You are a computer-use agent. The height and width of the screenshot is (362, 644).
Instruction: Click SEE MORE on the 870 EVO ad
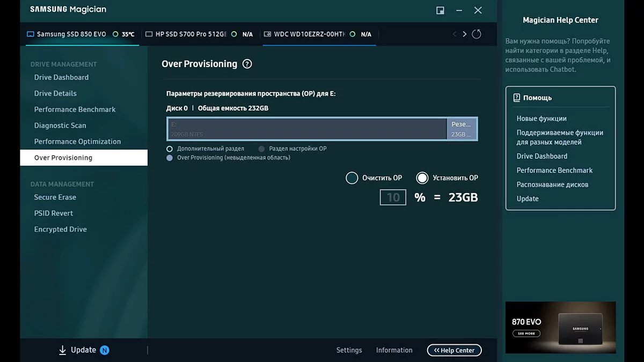point(526,333)
